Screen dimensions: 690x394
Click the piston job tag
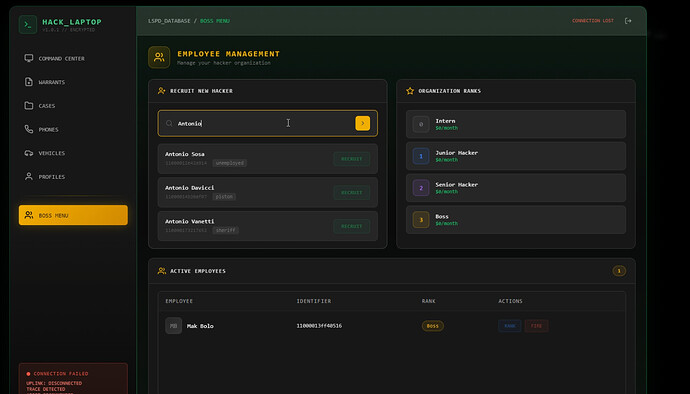click(x=224, y=197)
